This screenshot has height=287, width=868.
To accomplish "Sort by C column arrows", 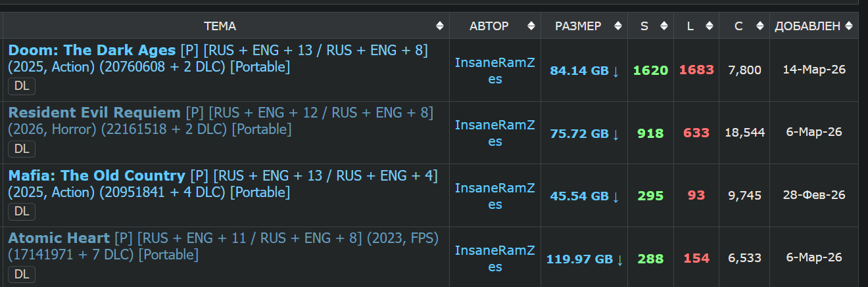I will click(759, 26).
